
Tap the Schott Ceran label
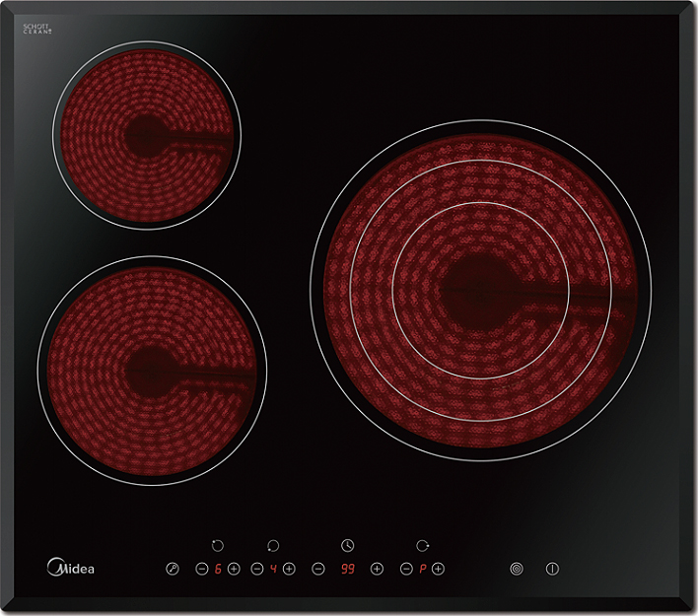(37, 30)
